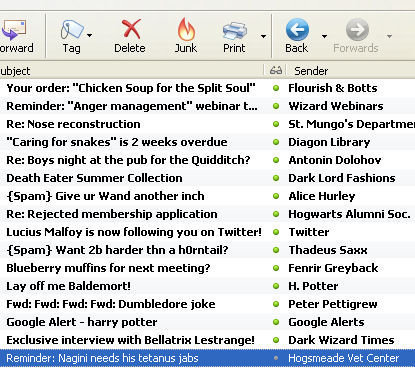This screenshot has height=369, width=415.
Task: Open the Forwards history dropdown arrow
Action: [x=389, y=36]
